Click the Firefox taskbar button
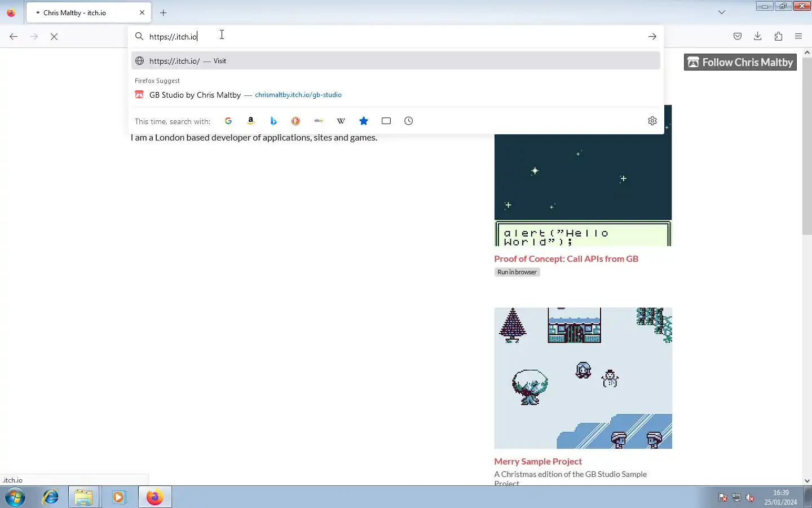The image size is (812, 508). pos(155,497)
